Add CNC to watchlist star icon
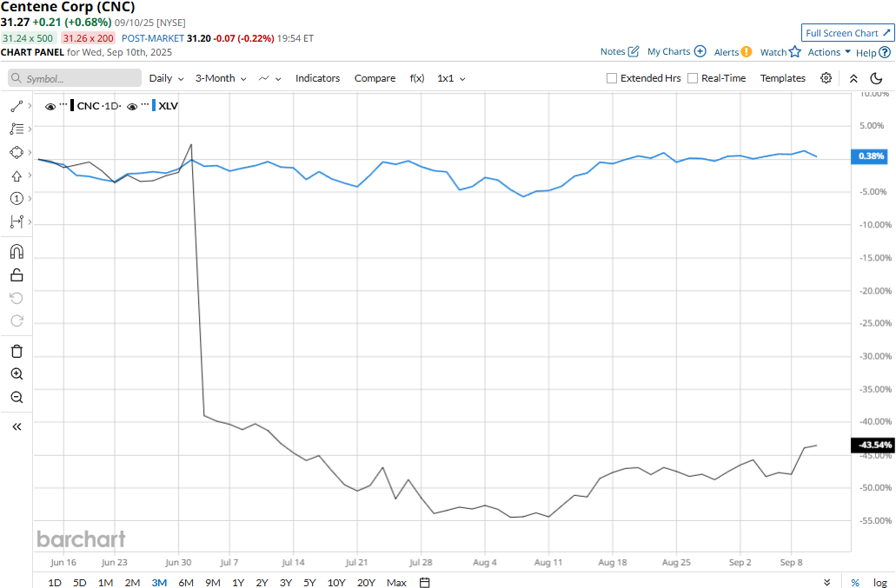The height and width of the screenshot is (588, 896). tap(795, 52)
